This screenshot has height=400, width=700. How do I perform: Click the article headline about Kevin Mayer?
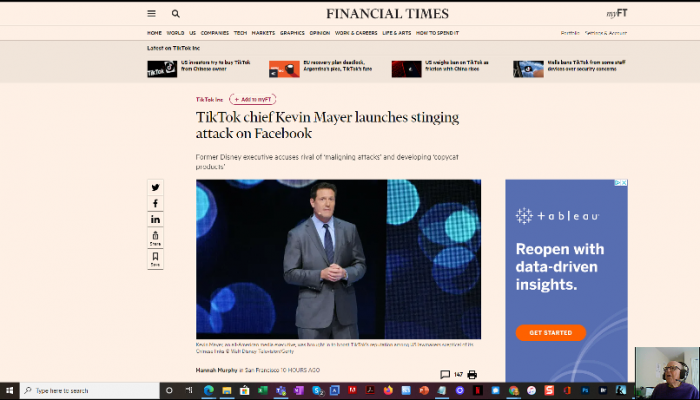coord(327,125)
